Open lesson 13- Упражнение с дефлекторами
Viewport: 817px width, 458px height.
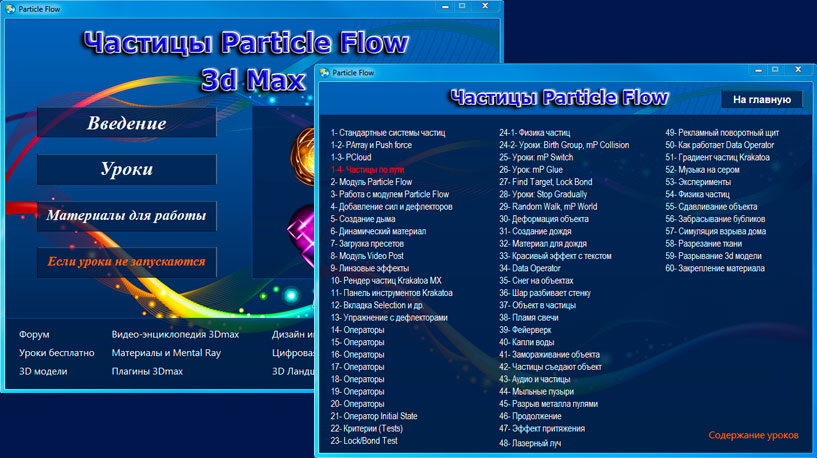tap(389, 317)
